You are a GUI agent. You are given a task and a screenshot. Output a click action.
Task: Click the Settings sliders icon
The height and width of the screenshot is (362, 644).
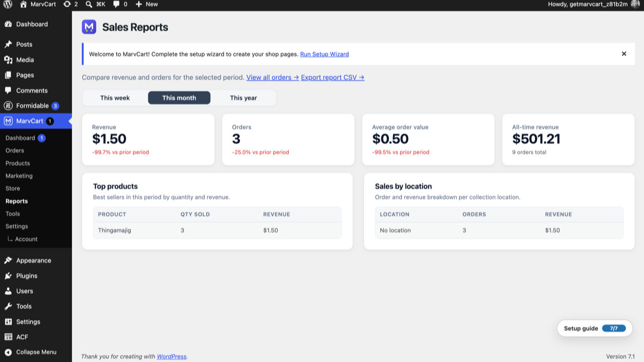click(8, 322)
